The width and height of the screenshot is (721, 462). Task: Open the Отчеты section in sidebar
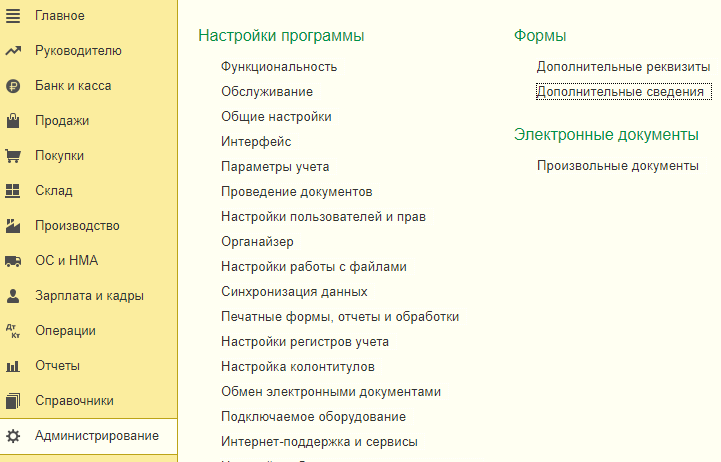[x=57, y=366]
